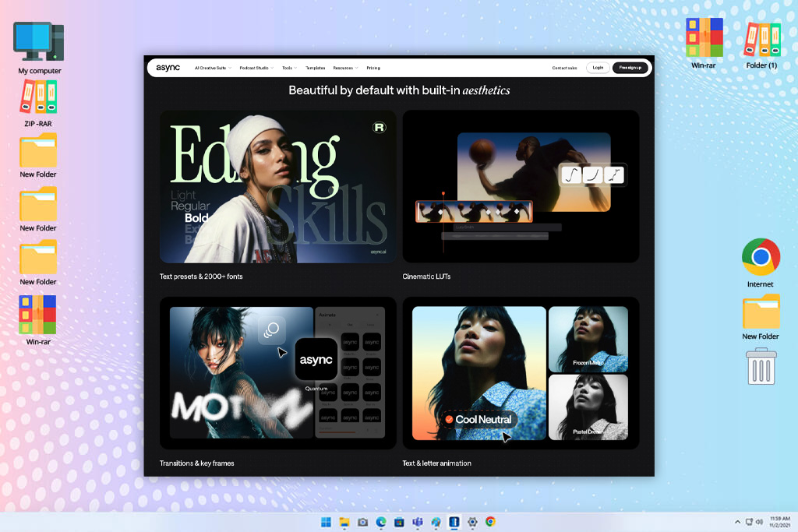Expand the Tools dropdown in the navbar

tap(290, 68)
